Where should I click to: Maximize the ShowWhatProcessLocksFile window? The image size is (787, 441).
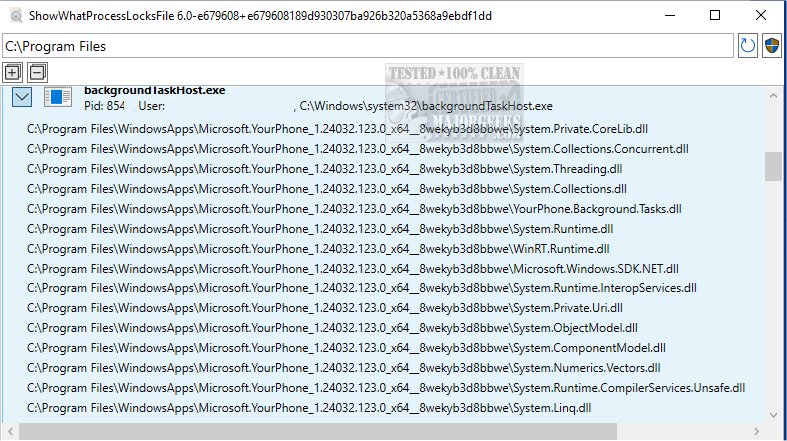(x=715, y=16)
